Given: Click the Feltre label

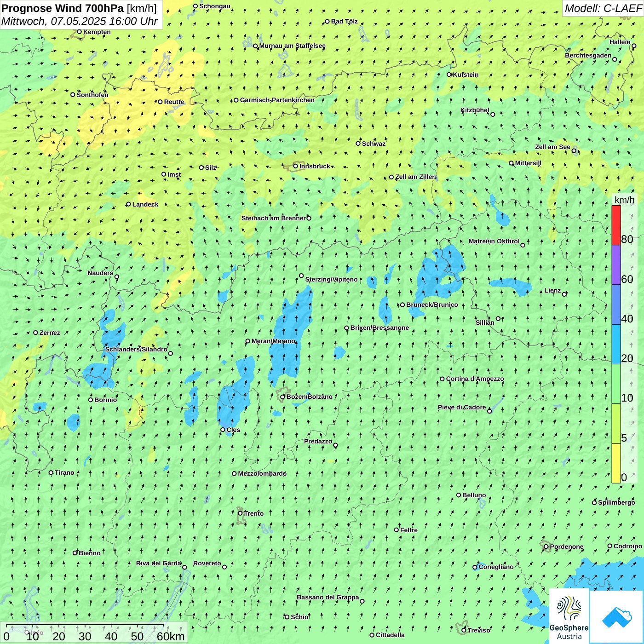Looking at the screenshot, I should point(409,530).
